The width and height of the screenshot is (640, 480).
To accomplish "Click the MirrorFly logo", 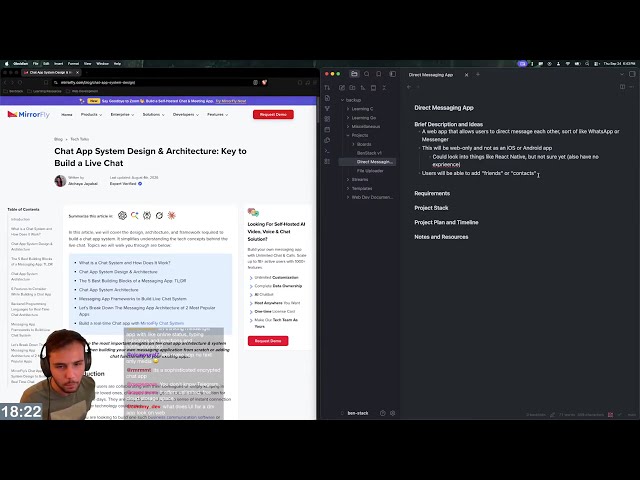I will (x=29, y=114).
